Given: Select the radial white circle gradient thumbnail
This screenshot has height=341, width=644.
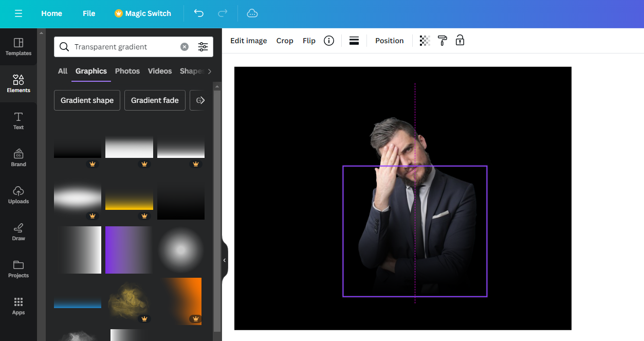Looking at the screenshot, I should click(181, 250).
